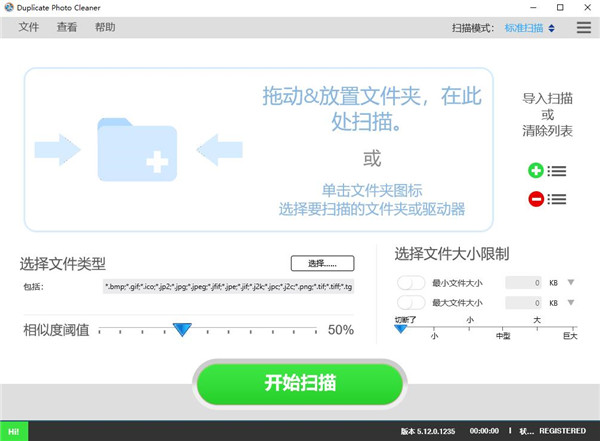This screenshot has width=600, height=441.
Task: Open the hamburger menu icon
Action: [x=584, y=28]
